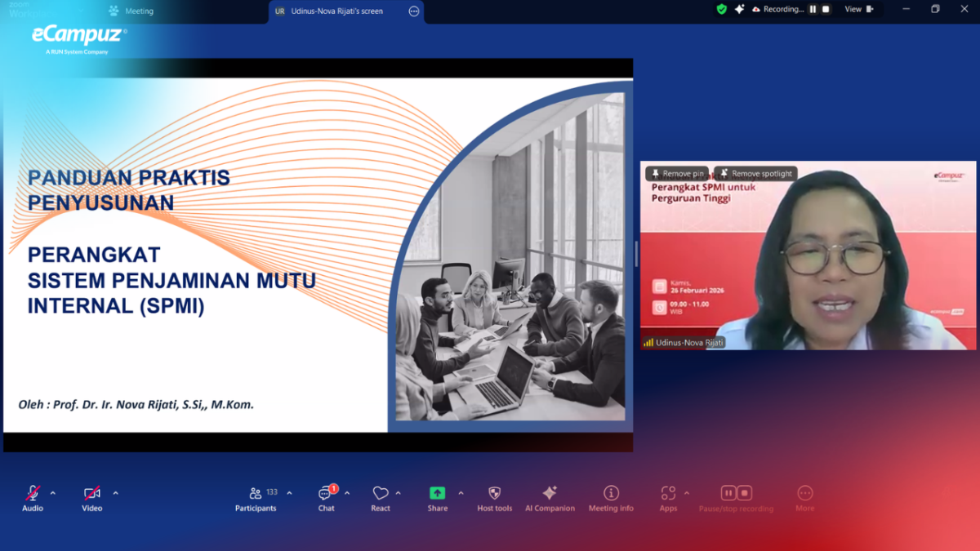
Task: Expand the Audio options chevron
Action: 54,492
